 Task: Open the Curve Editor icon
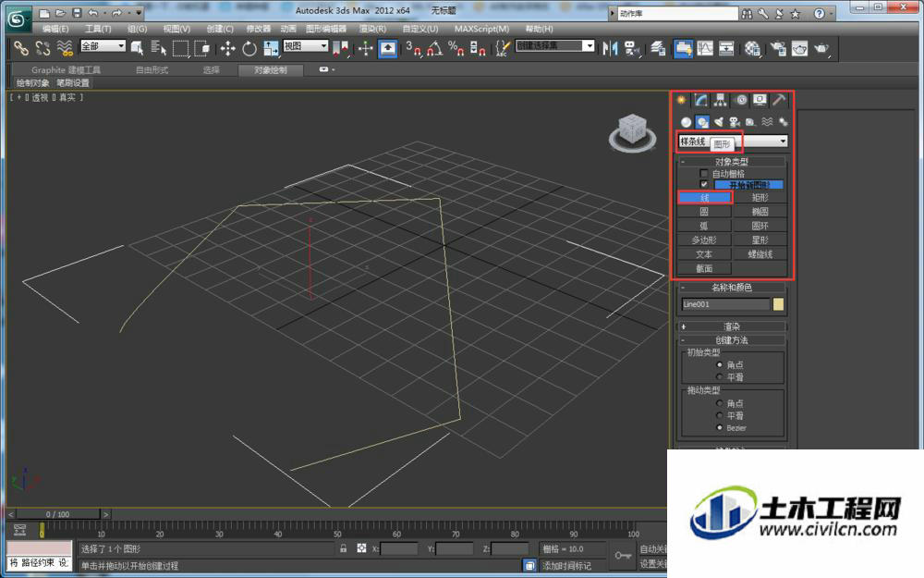705,48
